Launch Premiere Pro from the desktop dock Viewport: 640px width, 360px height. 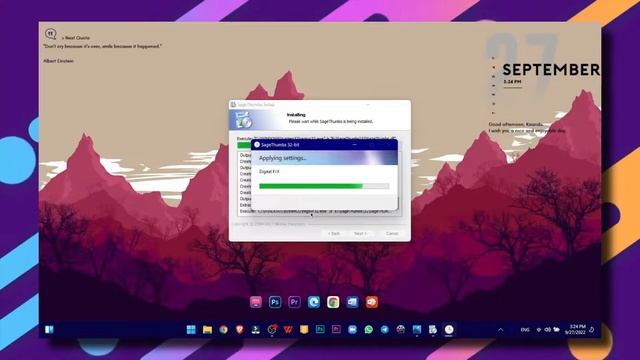coord(294,302)
